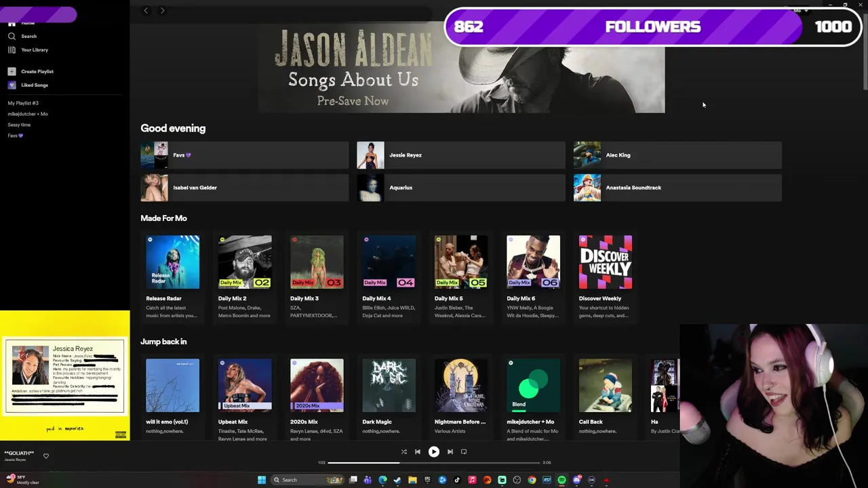
Task: Select Home in sidebar
Action: coord(27,23)
